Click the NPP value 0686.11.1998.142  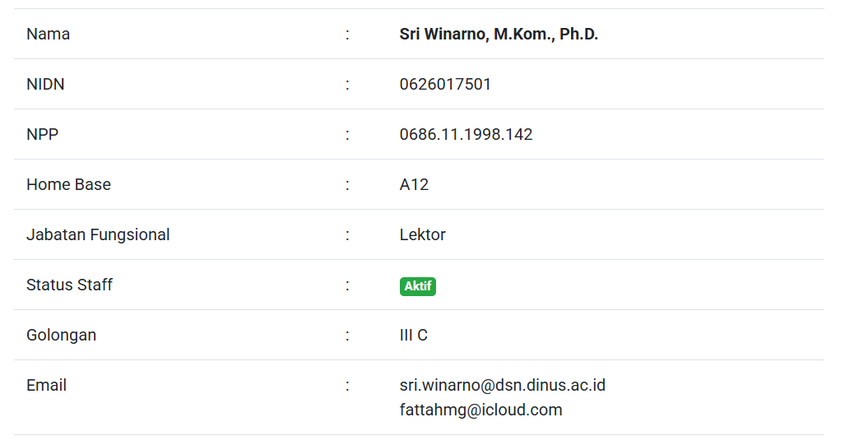click(x=466, y=135)
